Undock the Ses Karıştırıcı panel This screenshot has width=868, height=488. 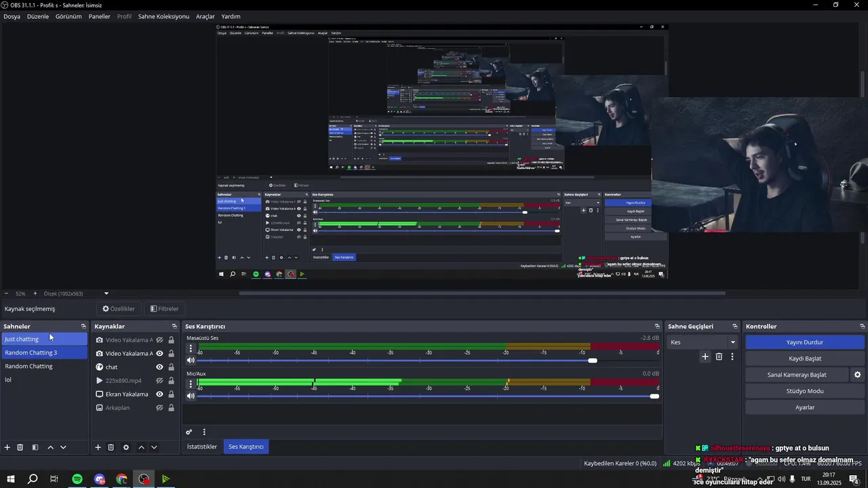pyautogui.click(x=657, y=327)
